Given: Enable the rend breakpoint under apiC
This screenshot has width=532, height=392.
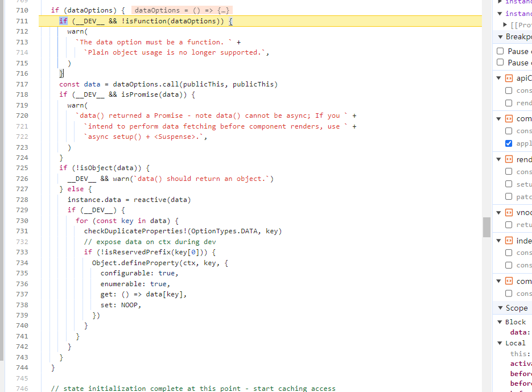Looking at the screenshot, I should tap(509, 103).
